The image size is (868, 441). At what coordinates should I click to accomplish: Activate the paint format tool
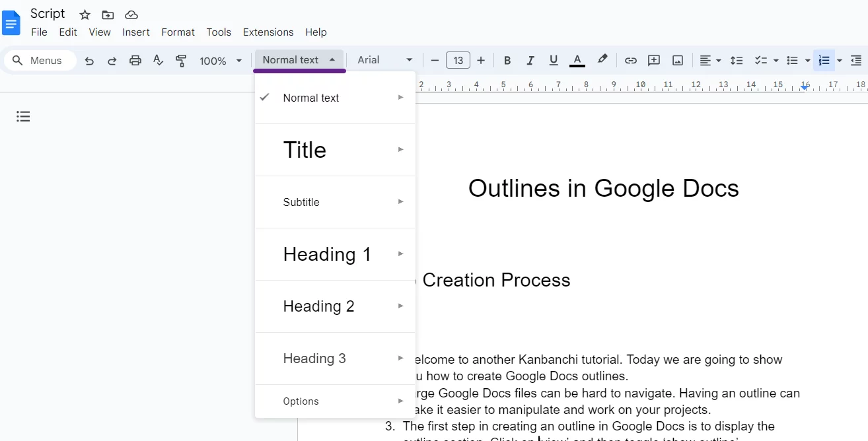tap(181, 61)
